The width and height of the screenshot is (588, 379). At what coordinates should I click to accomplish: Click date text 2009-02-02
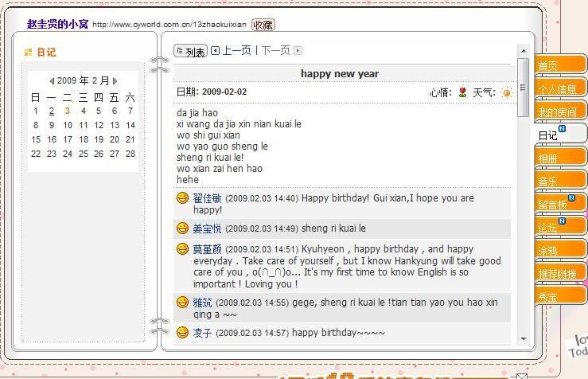pos(224,92)
